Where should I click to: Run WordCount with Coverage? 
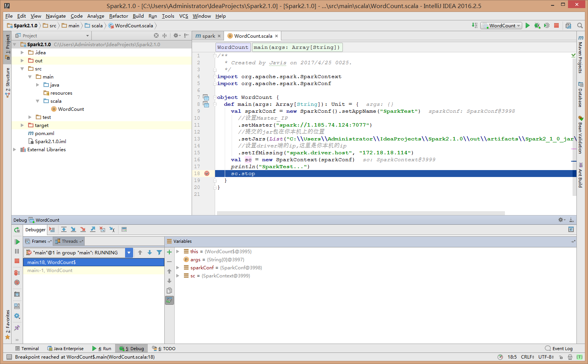[x=547, y=25]
